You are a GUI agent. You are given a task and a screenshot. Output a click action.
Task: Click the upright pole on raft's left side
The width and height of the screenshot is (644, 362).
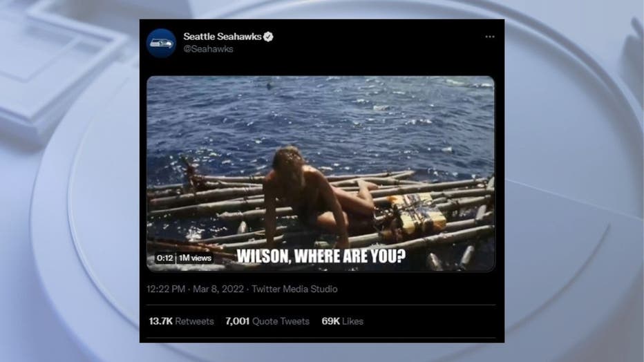coord(189,173)
